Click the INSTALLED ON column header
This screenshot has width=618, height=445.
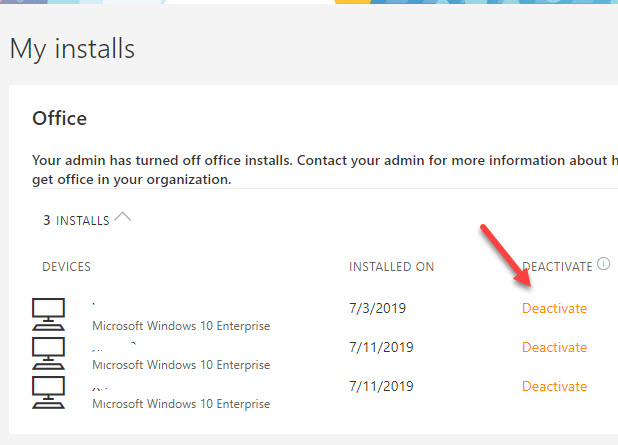click(x=392, y=267)
